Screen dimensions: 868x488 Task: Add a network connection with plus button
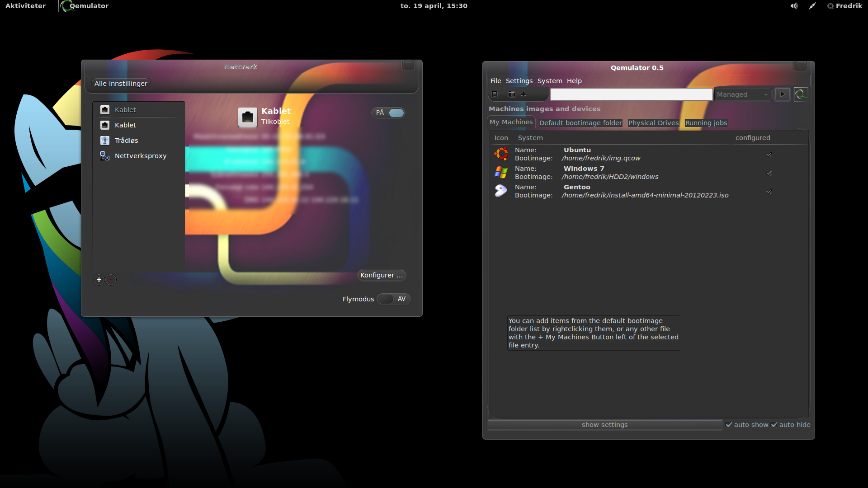coord(99,280)
